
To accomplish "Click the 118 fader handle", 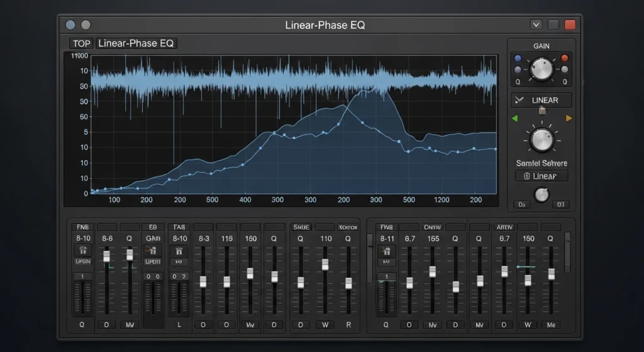I will pyautogui.click(x=226, y=281).
